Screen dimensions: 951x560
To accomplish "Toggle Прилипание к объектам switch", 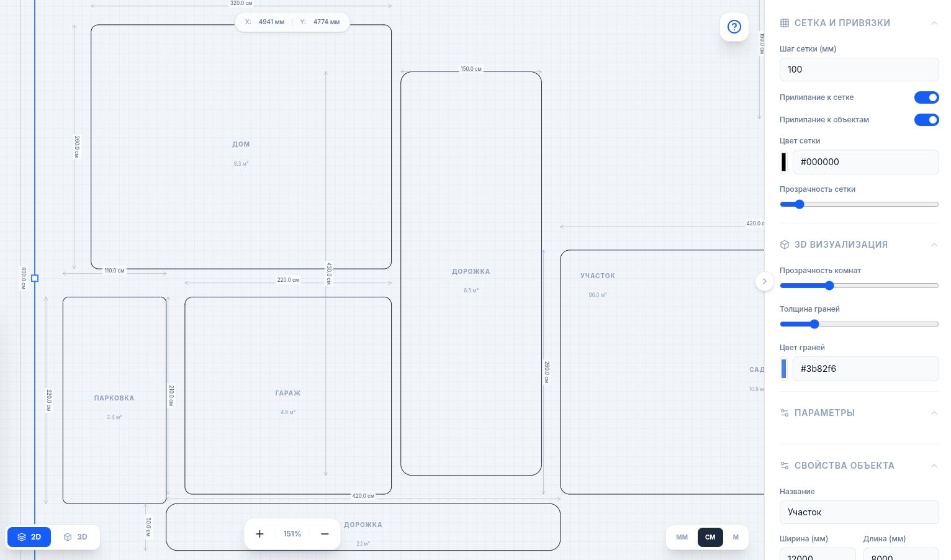I will coord(926,120).
